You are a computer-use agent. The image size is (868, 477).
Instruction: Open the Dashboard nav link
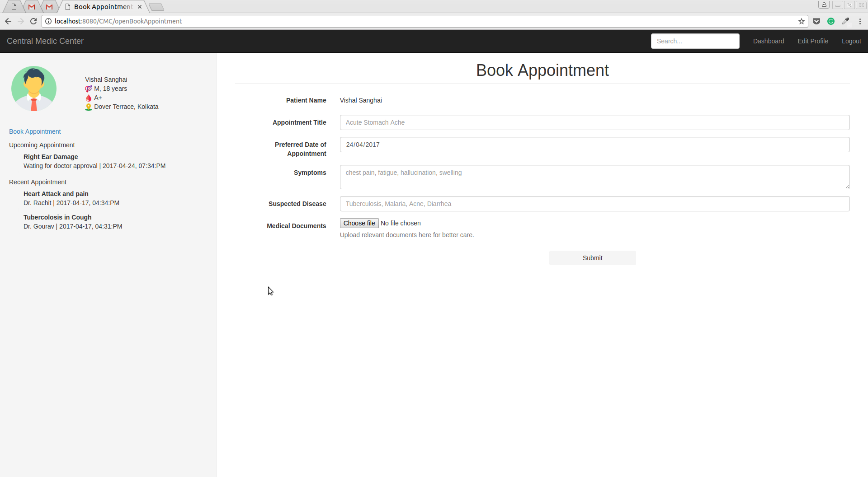(x=768, y=41)
